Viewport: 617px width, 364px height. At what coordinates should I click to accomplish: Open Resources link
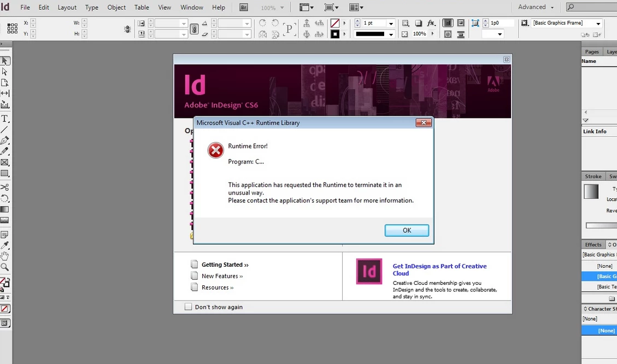(x=218, y=287)
